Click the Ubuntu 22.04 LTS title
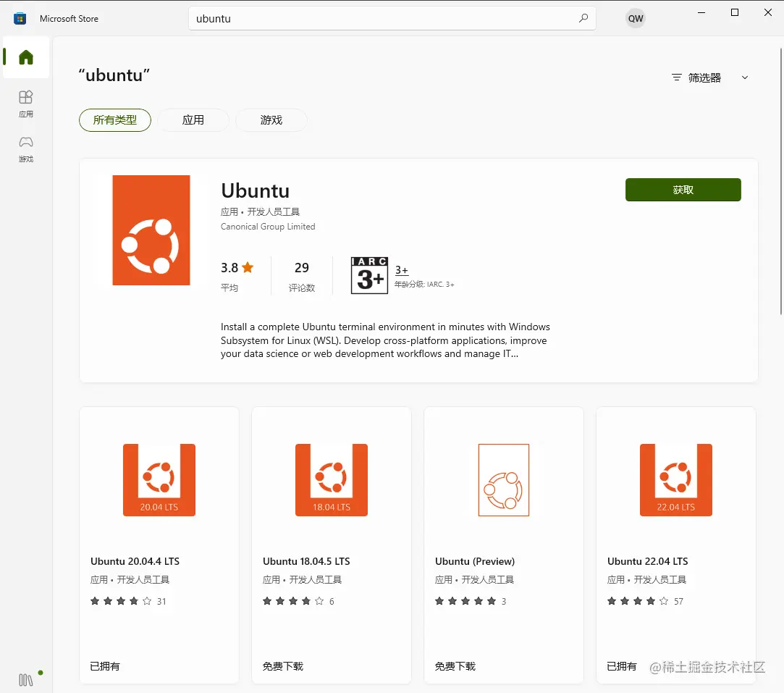 (647, 561)
